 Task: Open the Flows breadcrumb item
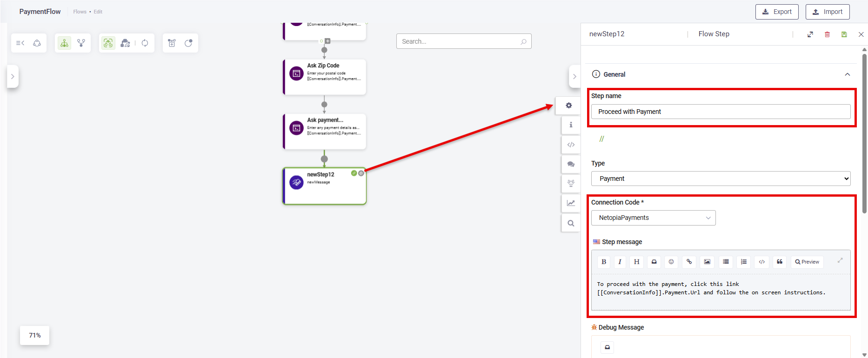(x=80, y=12)
